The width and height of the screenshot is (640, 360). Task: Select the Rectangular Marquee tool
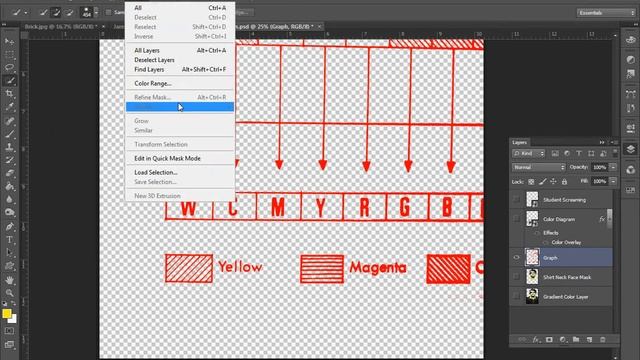point(9,54)
